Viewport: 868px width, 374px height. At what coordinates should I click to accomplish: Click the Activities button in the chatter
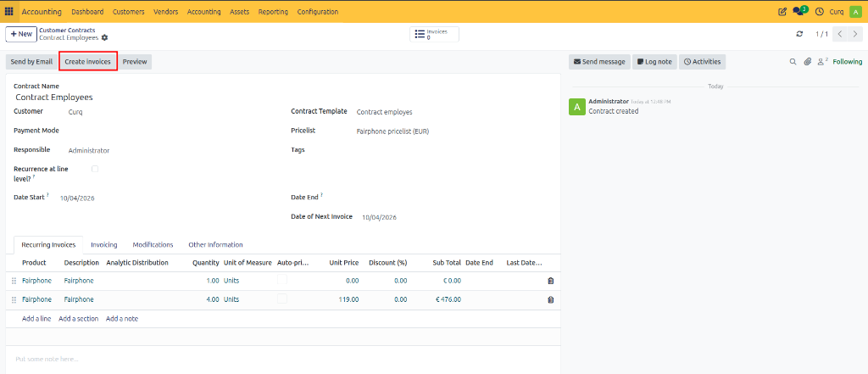702,62
